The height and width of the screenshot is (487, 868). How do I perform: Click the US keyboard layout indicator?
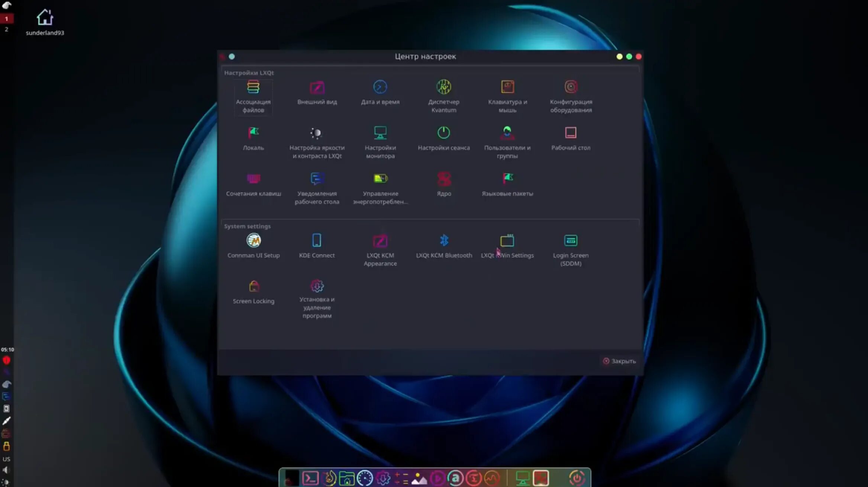(6, 459)
